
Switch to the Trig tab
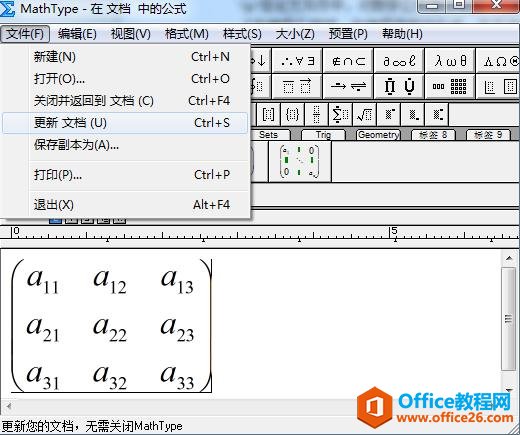pos(323,135)
